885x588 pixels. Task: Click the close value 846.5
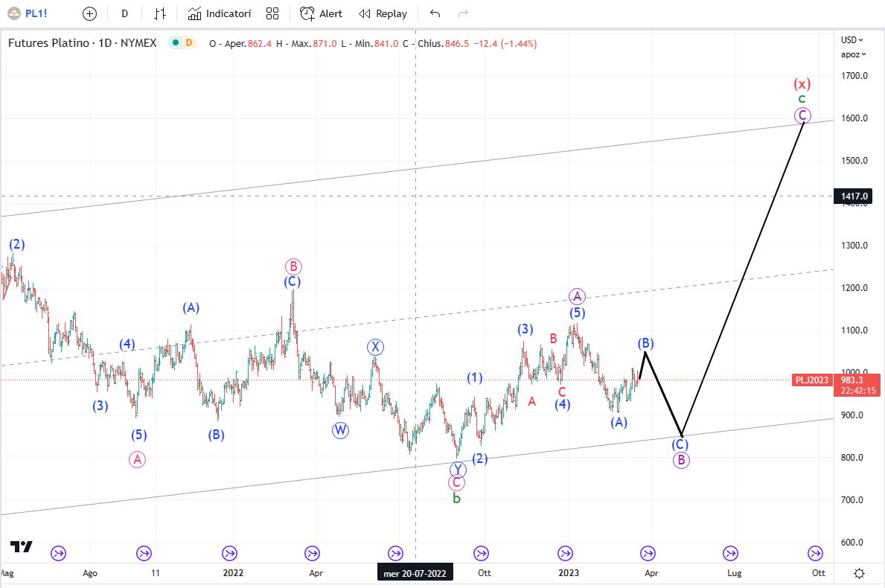pyautogui.click(x=456, y=43)
